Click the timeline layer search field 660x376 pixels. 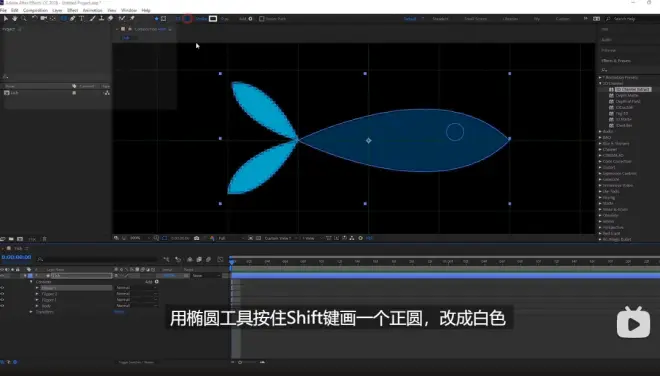point(98,259)
